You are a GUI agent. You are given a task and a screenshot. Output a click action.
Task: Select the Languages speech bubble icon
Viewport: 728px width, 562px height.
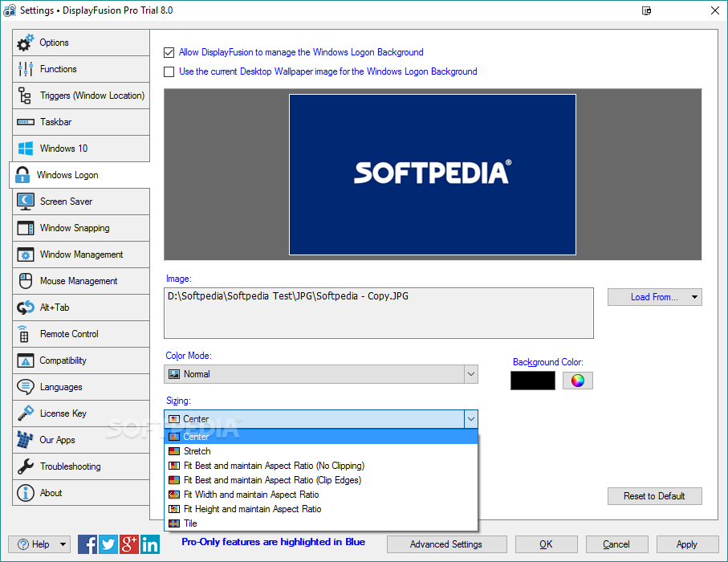(x=25, y=387)
